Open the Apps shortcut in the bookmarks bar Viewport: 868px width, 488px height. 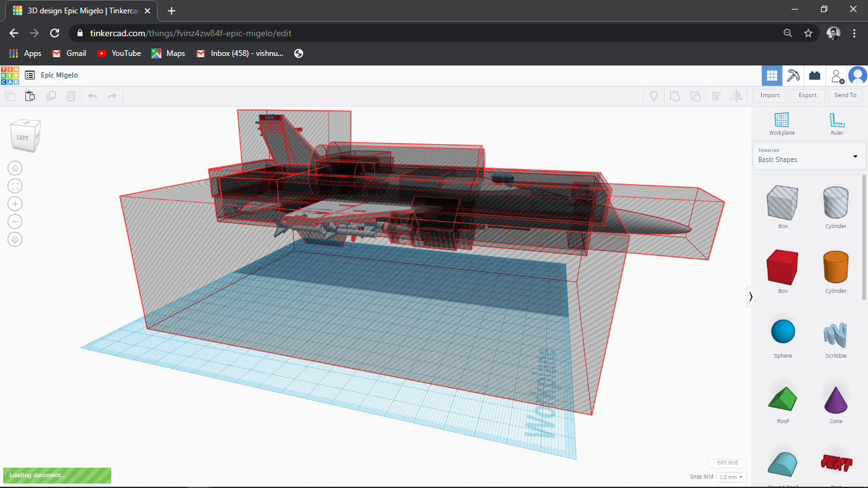(24, 53)
